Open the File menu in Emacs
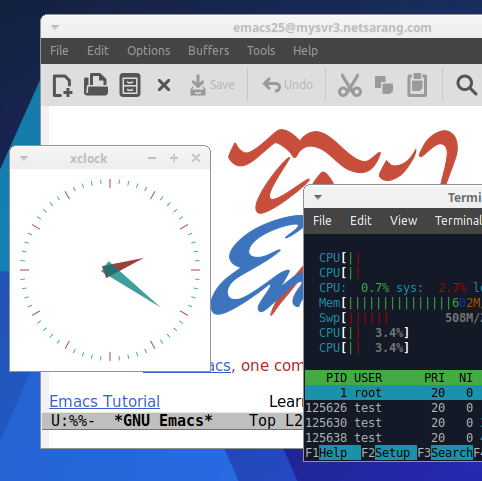 [59, 51]
